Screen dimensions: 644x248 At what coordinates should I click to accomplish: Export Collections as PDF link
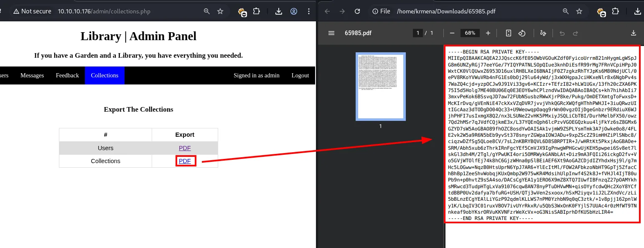click(185, 161)
